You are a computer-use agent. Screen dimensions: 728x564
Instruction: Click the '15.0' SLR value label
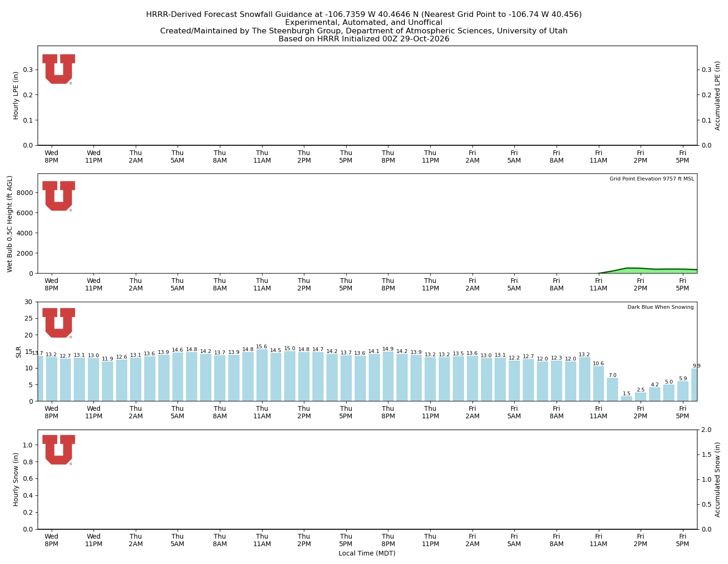click(290, 349)
